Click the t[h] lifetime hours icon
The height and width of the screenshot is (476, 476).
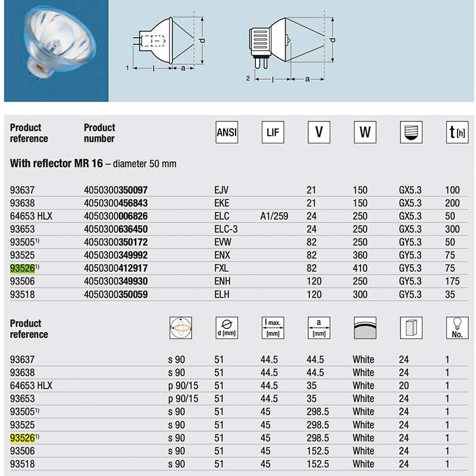tap(456, 132)
